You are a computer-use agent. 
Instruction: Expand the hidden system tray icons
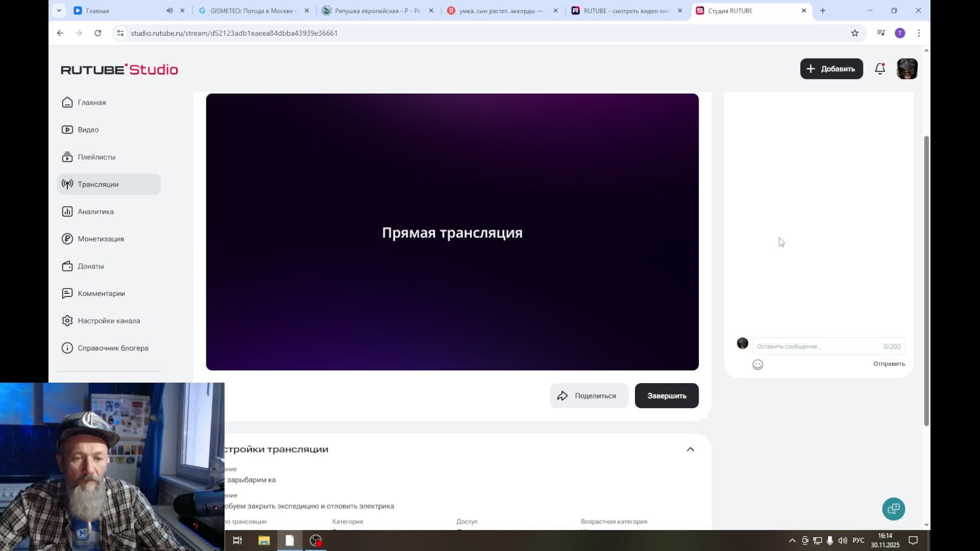click(x=792, y=540)
